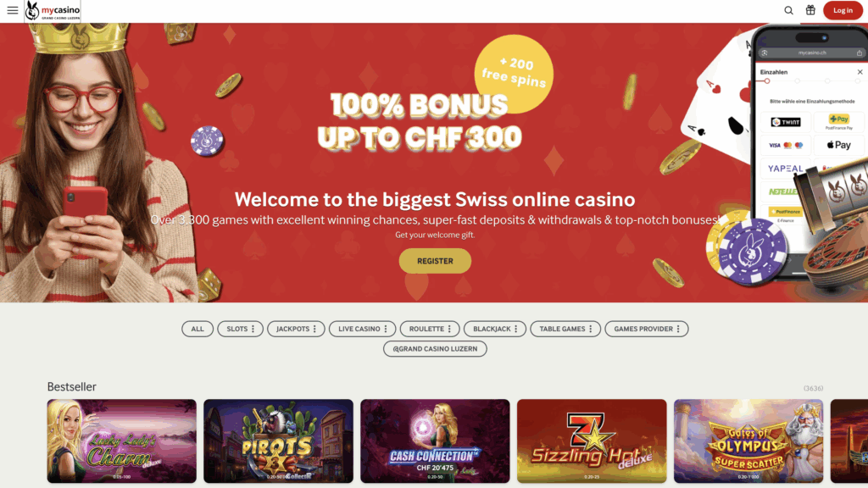The width and height of the screenshot is (868, 488).
Task: Open Gates of Olympus Super Scatter
Action: [748, 441]
